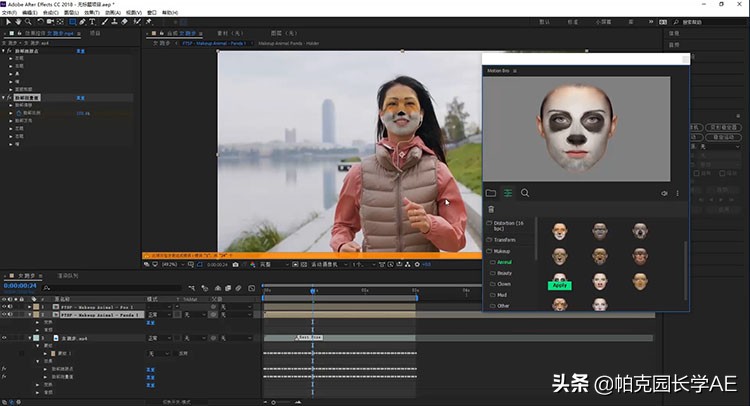Select the Eraser tool
Viewport: 750px width, 406px height.
tap(124, 22)
